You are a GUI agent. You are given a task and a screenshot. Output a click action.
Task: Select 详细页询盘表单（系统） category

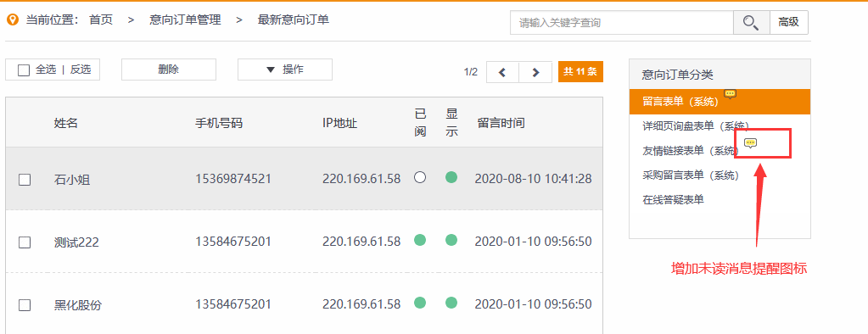click(696, 126)
